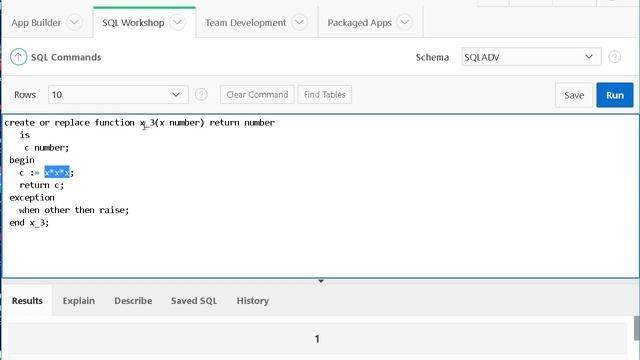Image resolution: width=640 pixels, height=360 pixels.
Task: Click the 'when other then raise;' line
Action: point(74,210)
